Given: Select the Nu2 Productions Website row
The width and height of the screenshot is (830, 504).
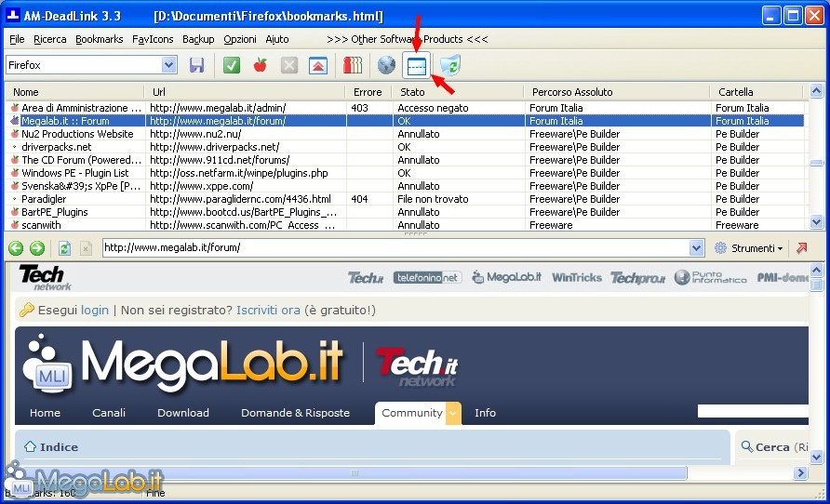Looking at the screenshot, I should (x=406, y=134).
